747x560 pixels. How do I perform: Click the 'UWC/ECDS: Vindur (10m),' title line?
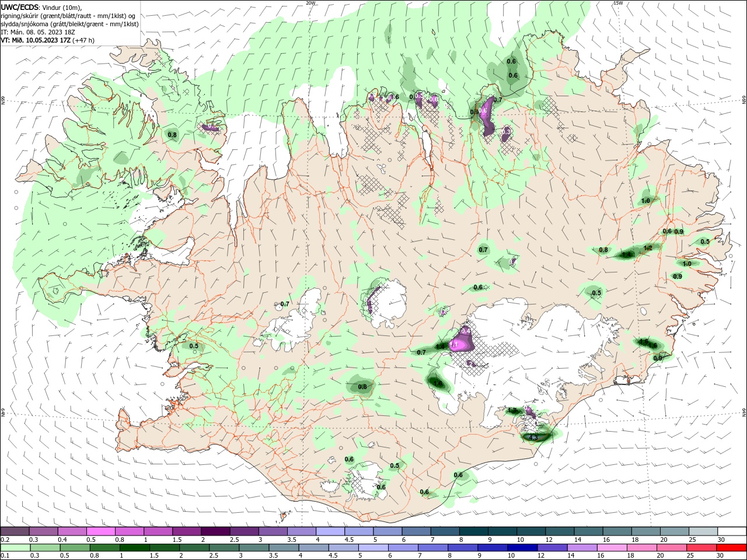point(42,7)
